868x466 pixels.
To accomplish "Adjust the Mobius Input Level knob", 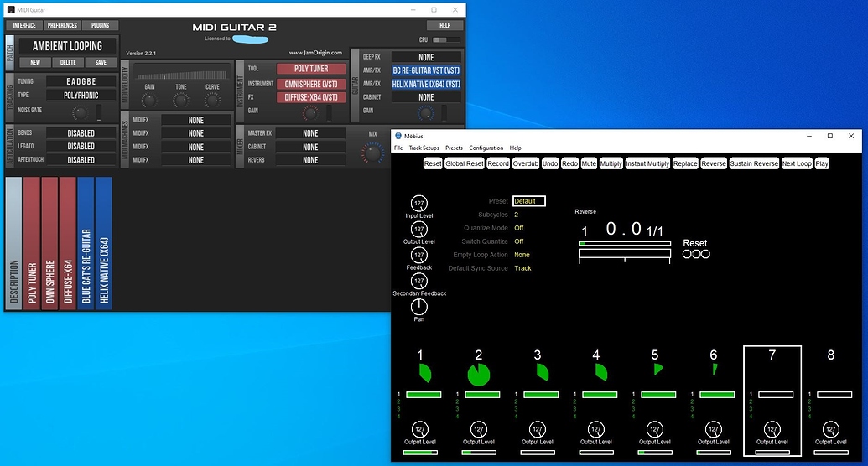I will (419, 203).
